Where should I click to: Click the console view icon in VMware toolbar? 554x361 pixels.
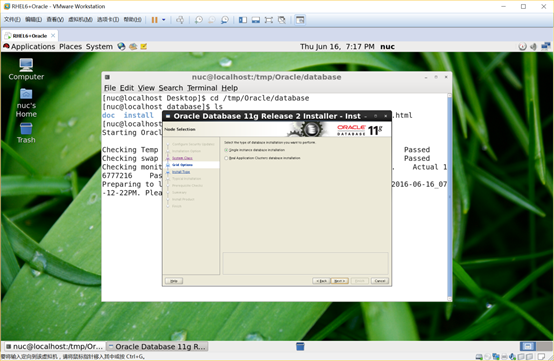click(300, 20)
